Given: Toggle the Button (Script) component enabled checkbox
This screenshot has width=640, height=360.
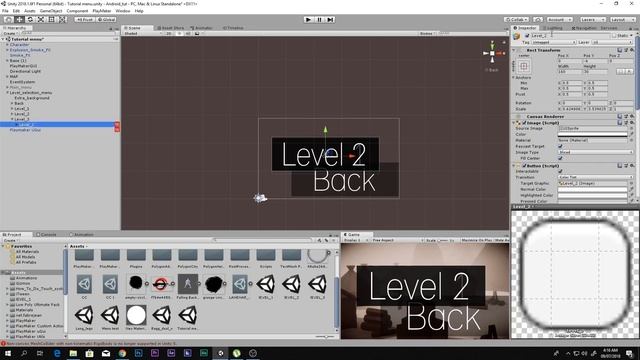Looking at the screenshot, I should [524, 166].
